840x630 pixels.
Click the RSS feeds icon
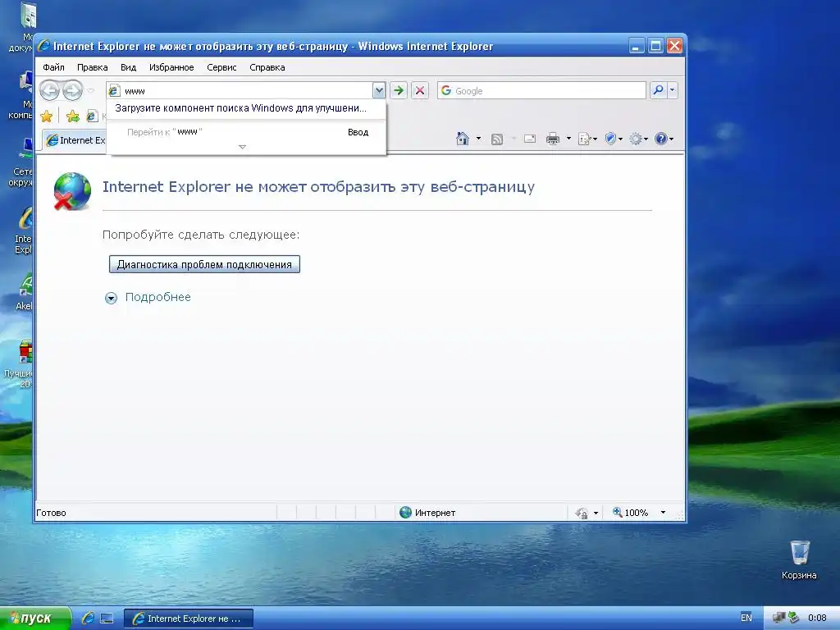click(497, 139)
